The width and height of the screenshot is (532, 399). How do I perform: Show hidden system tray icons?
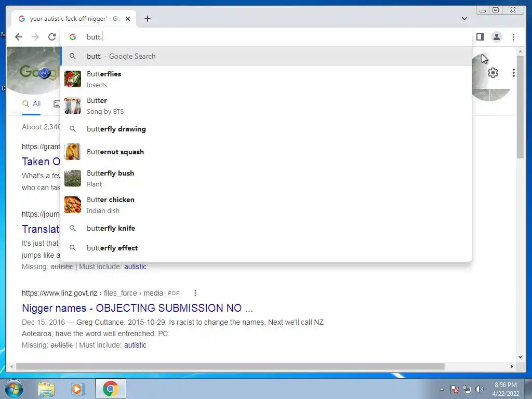442,389
